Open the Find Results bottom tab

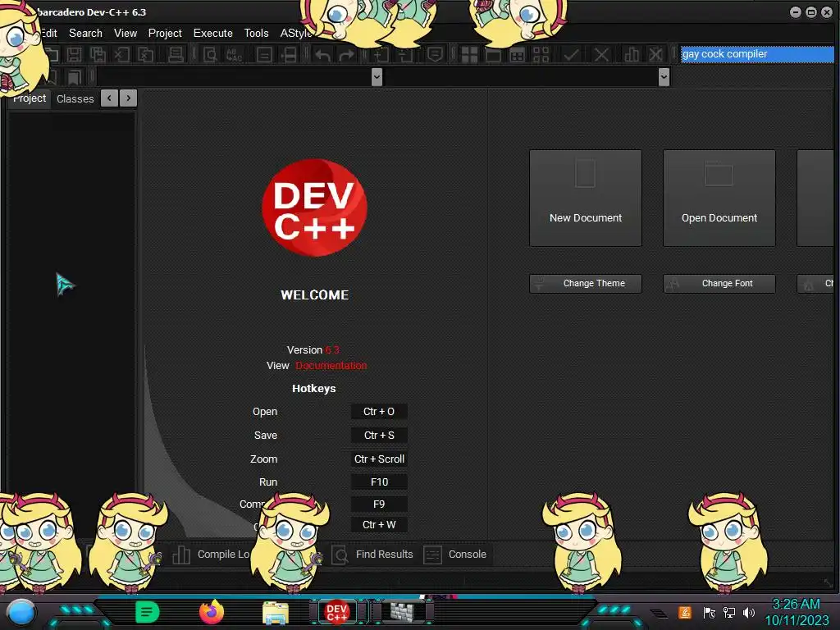pos(372,555)
